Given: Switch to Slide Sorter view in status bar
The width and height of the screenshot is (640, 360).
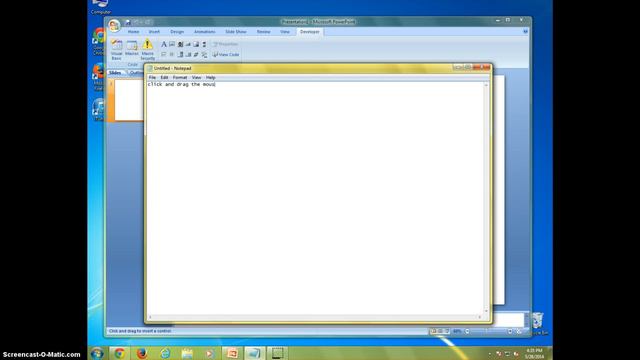Looking at the screenshot, I should tap(440, 331).
